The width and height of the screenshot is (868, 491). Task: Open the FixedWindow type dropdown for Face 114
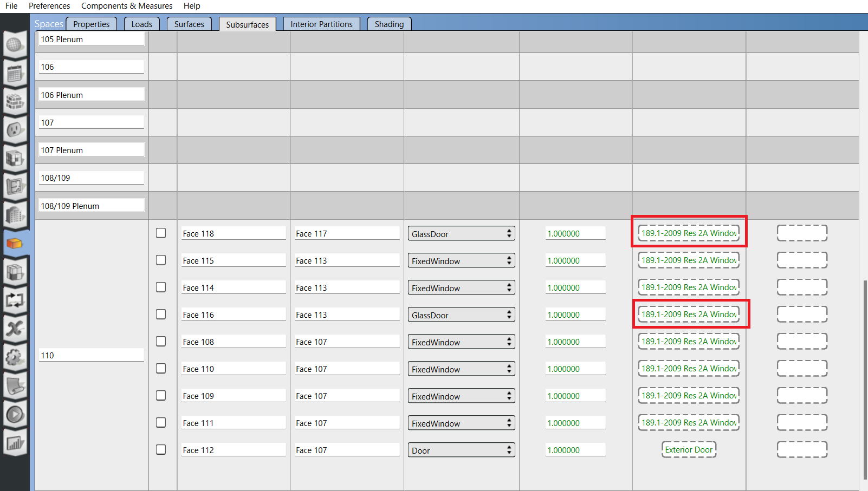click(461, 287)
